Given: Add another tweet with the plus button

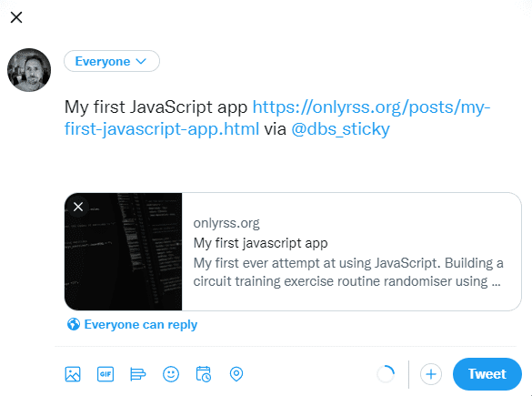Looking at the screenshot, I should (431, 374).
